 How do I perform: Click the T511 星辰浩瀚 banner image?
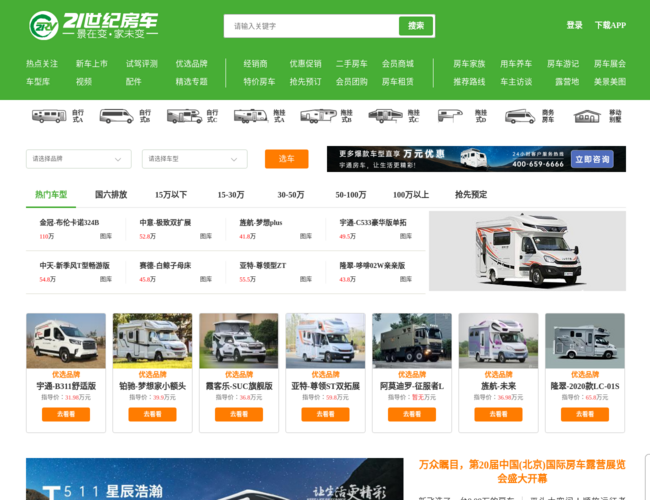[x=214, y=479]
